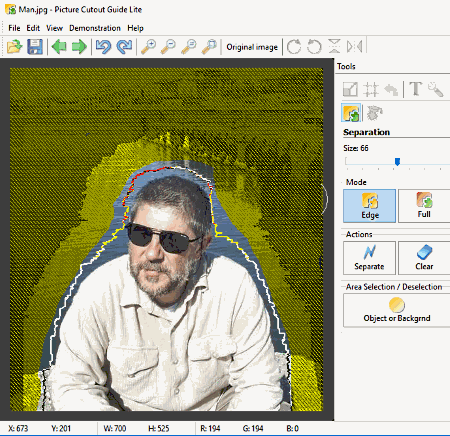Click the Separate action button
The width and height of the screenshot is (450, 436).
point(369,258)
